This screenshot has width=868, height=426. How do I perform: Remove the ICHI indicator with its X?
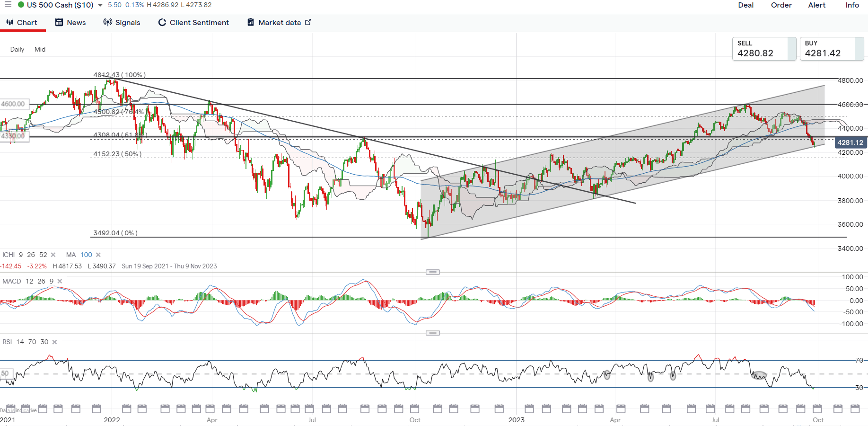click(x=53, y=255)
